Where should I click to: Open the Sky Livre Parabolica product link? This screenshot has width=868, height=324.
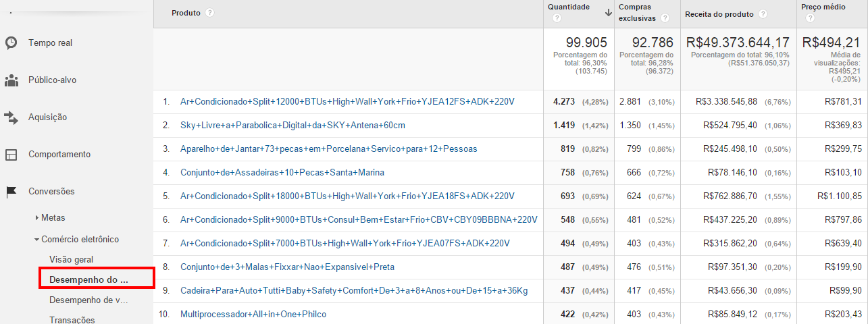[x=292, y=126]
